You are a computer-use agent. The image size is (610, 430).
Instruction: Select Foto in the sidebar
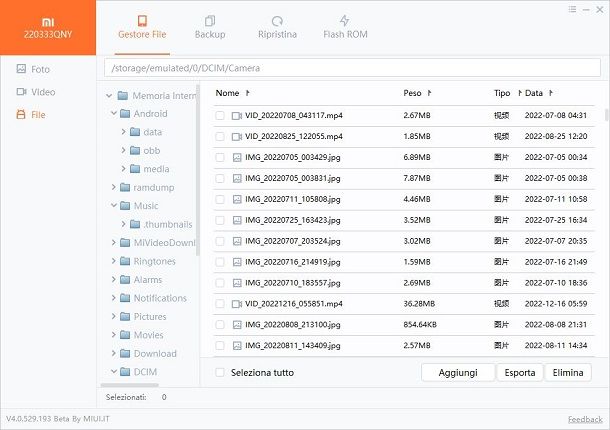[x=33, y=69]
